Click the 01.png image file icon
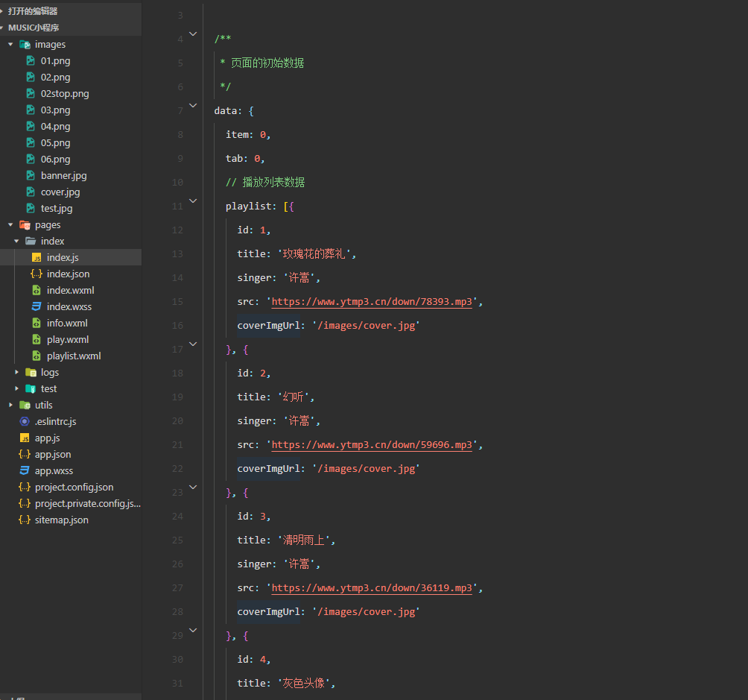The height and width of the screenshot is (700, 748). coord(31,60)
